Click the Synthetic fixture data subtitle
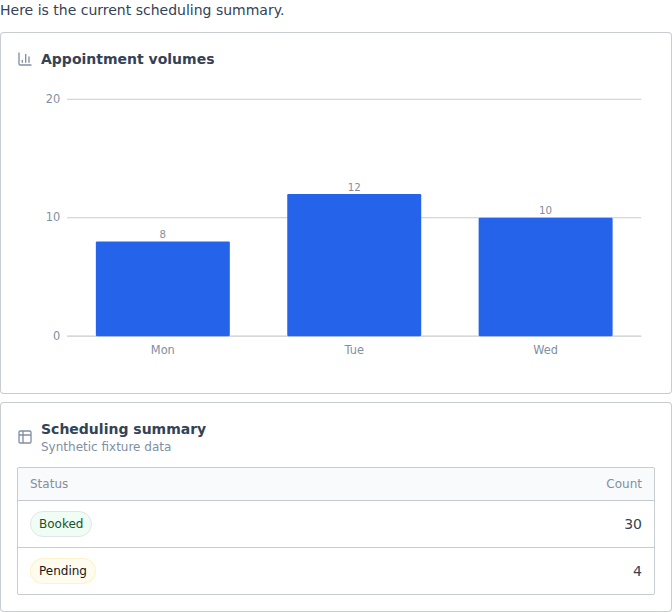Viewport: 672px width, 612px height. click(x=106, y=447)
